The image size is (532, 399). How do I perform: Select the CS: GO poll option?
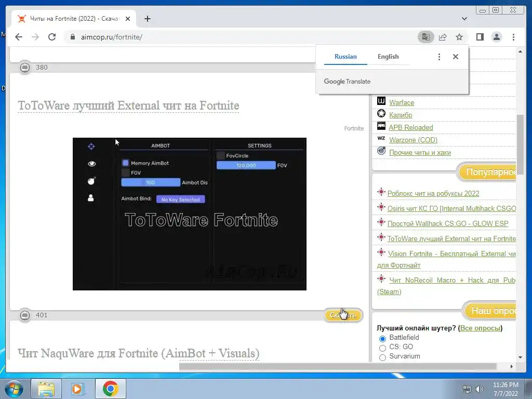tap(382, 348)
